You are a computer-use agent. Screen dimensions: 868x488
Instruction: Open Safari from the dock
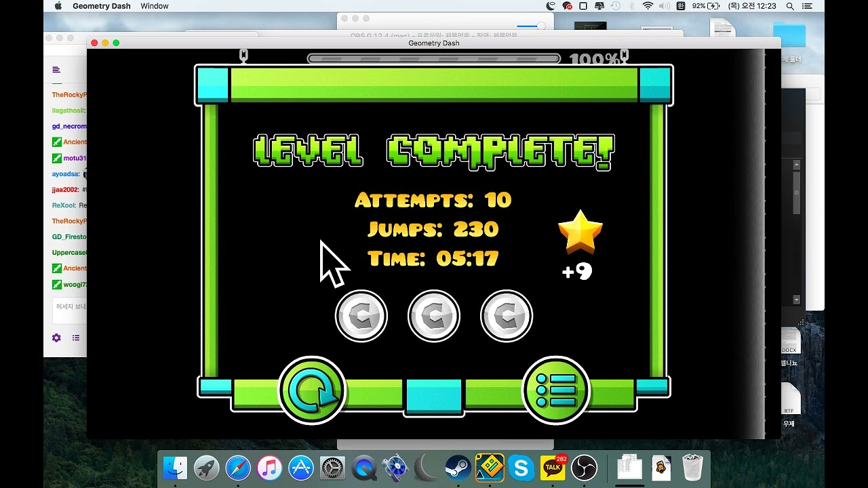238,468
